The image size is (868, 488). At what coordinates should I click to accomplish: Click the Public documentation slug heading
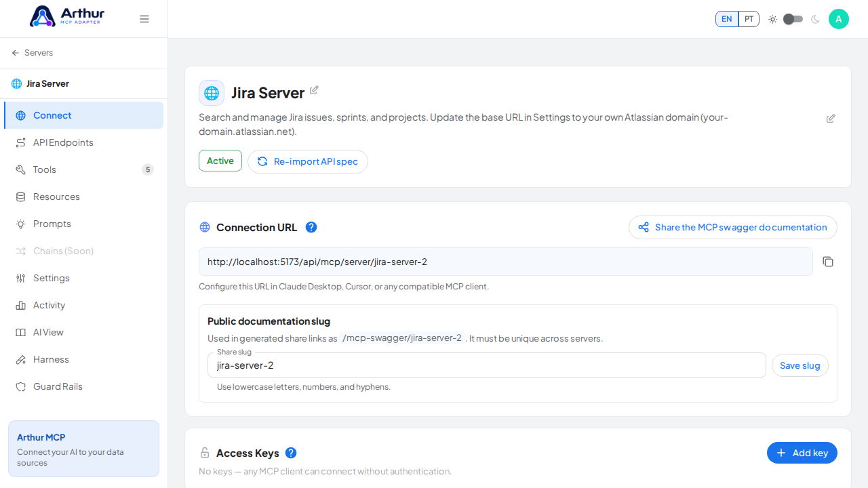coord(269,321)
